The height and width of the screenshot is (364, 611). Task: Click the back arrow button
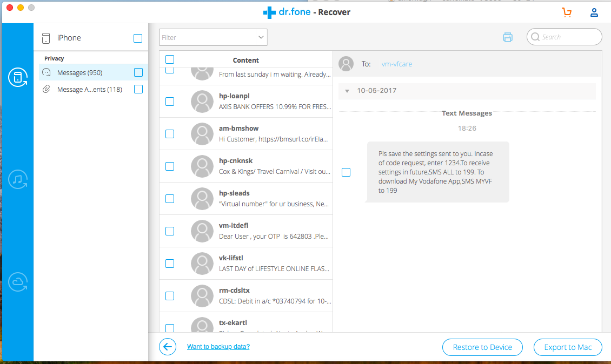[x=168, y=347]
